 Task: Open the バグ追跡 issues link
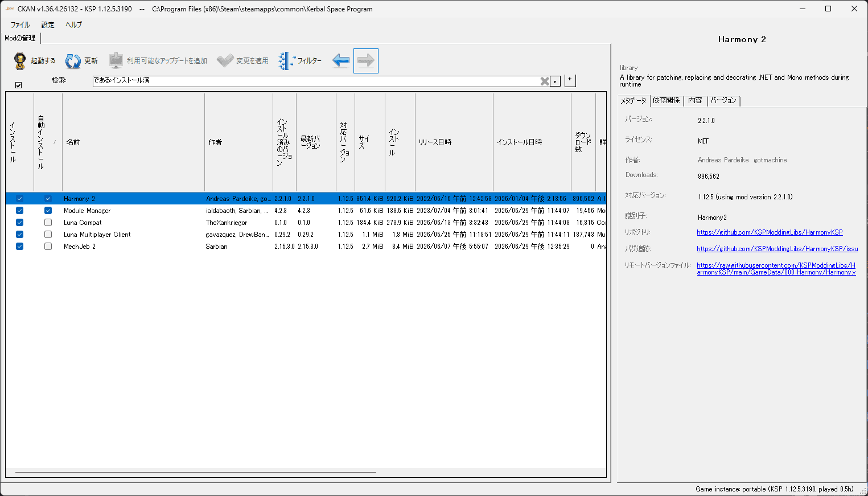pos(778,249)
